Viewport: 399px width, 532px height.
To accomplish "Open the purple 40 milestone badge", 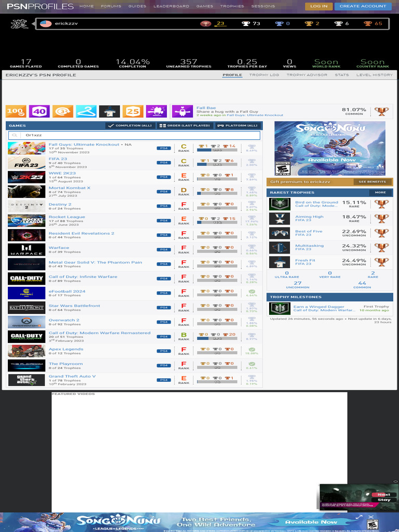I will (39, 111).
